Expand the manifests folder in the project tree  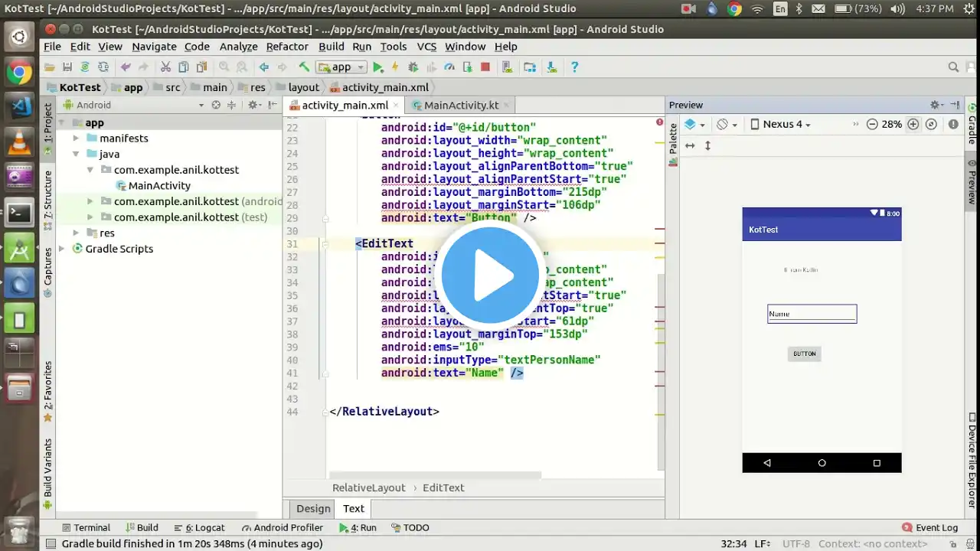pos(76,139)
